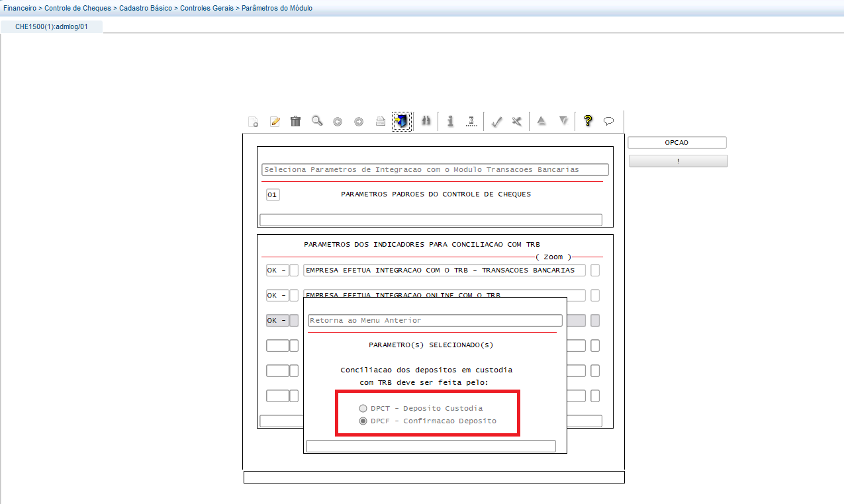This screenshot has width=844, height=504.
Task: Click the hourglass toolbar icon
Action: point(471,121)
